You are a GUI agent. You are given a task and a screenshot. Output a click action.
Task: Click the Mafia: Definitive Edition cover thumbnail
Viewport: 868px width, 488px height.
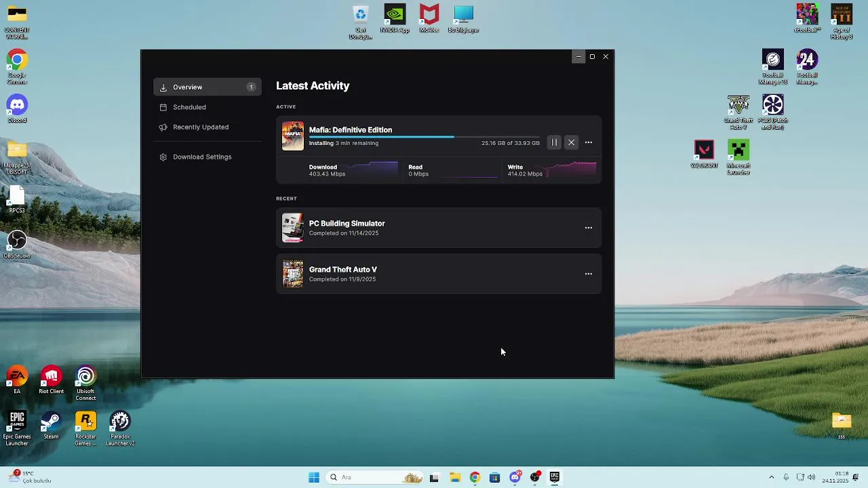tap(293, 136)
